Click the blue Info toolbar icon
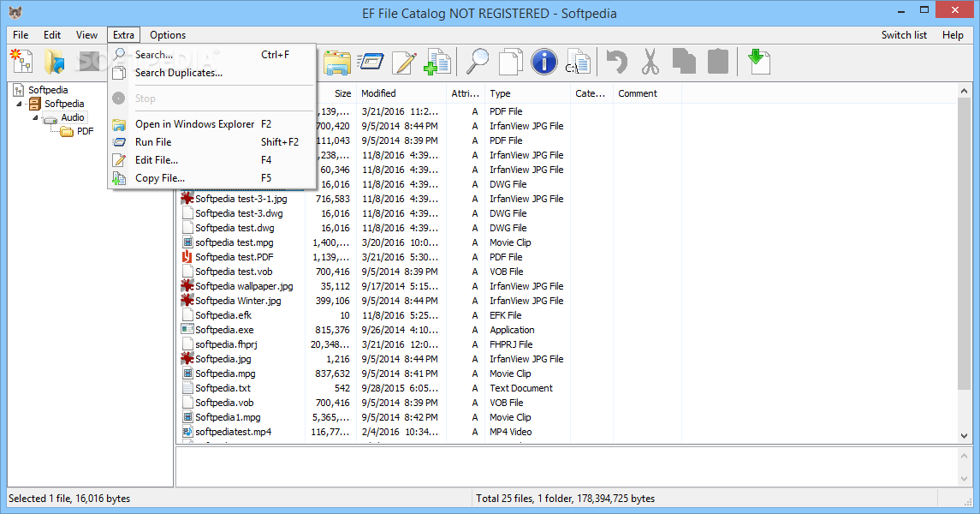980x514 pixels. (x=543, y=62)
